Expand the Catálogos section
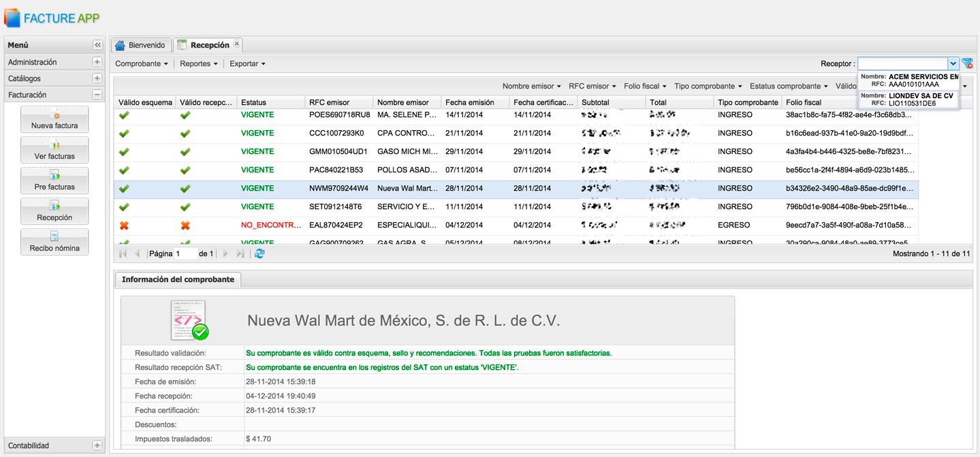 point(97,78)
